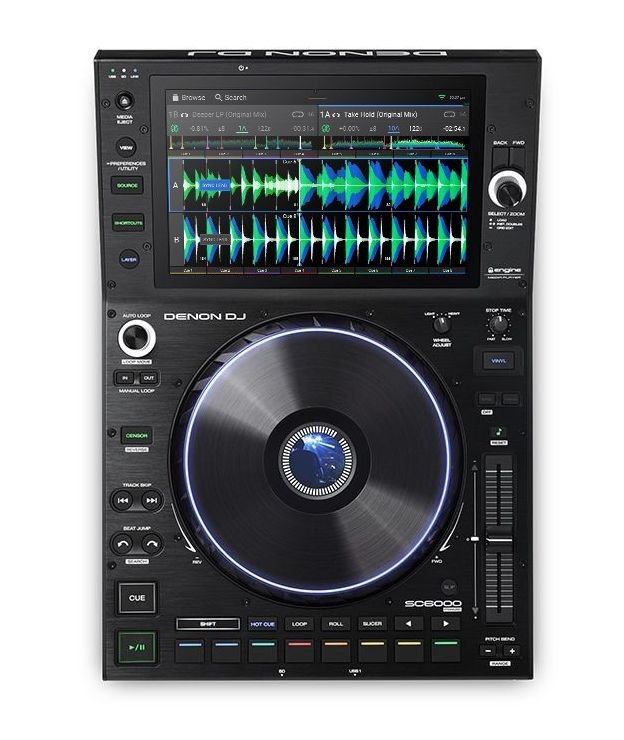624x740 pixels.
Task: Push the AUTO LOOP encoder knob
Action: pos(136,338)
